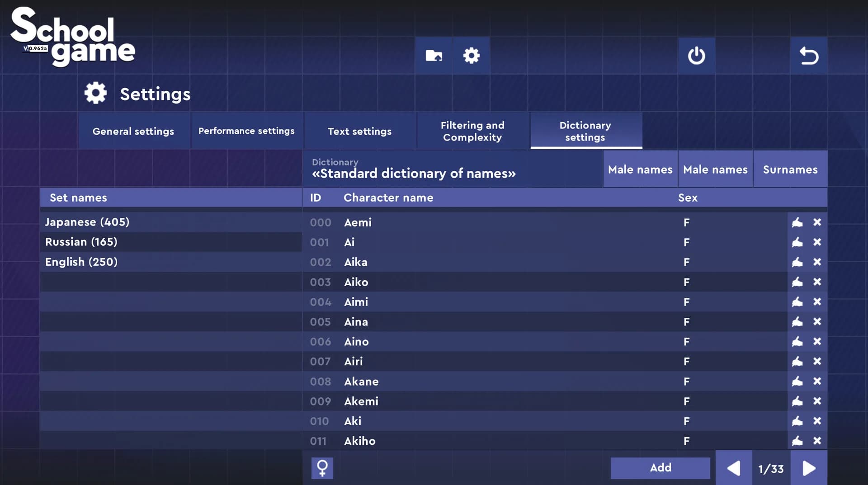The height and width of the screenshot is (485, 868).
Task: Open the Text settings tab
Action: pos(359,131)
